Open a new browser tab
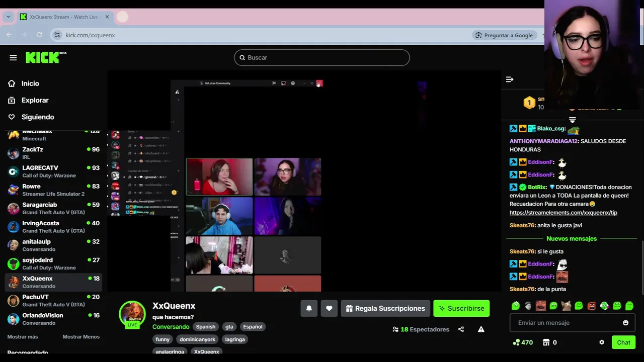The image size is (644, 362). tap(122, 17)
